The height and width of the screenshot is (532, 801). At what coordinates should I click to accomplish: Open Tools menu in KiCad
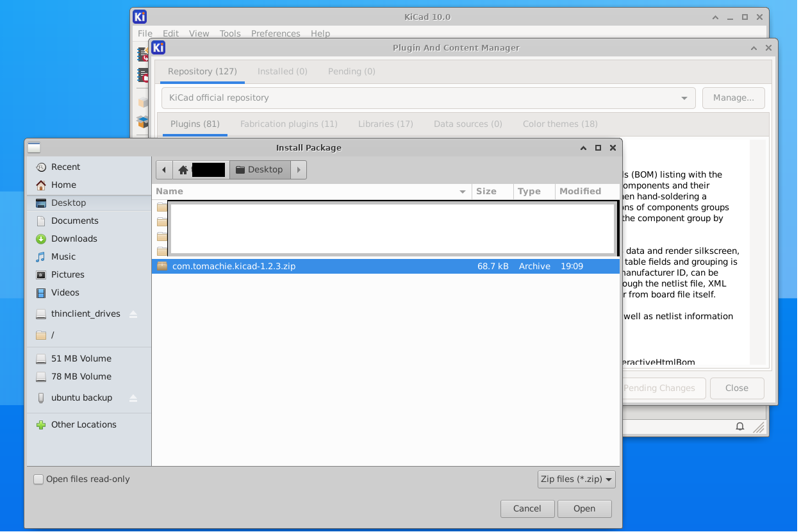pos(230,33)
